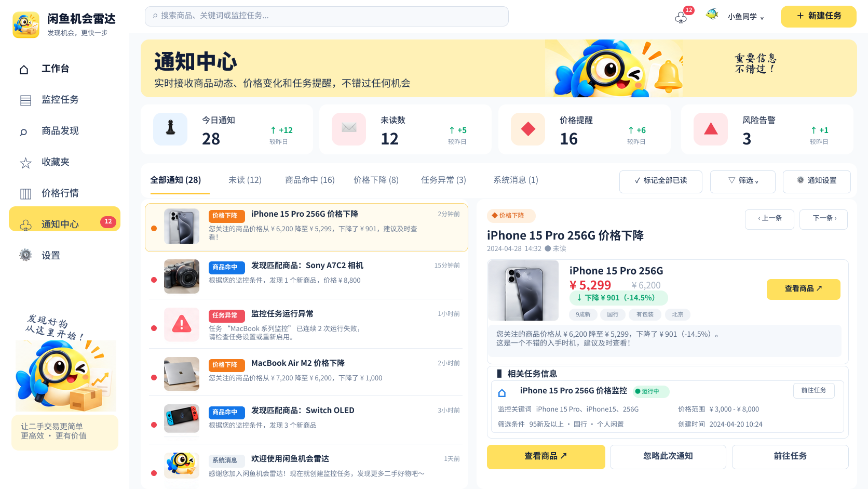The height and width of the screenshot is (489, 868).
Task: Click the 北京 tag
Action: [677, 314]
